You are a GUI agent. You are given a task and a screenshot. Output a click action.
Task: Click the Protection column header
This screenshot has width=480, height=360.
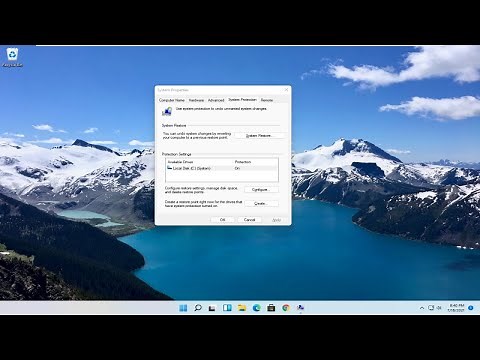point(243,162)
